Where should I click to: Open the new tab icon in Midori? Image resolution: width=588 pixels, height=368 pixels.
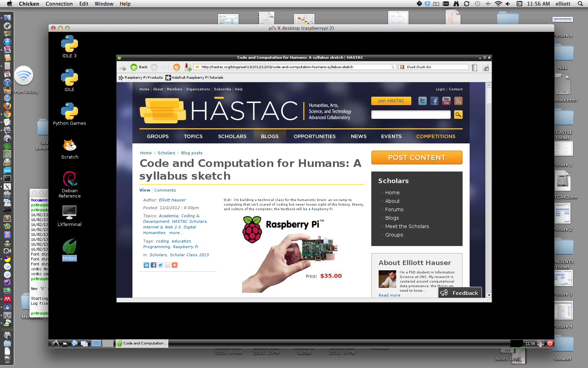[x=122, y=67]
